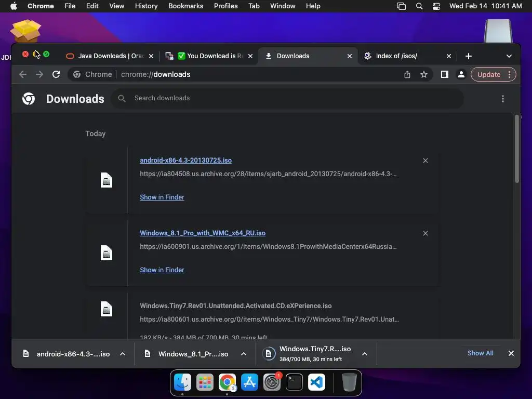Click the page vertical scrollbar
The width and height of the screenshot is (532, 399).
(x=517, y=149)
